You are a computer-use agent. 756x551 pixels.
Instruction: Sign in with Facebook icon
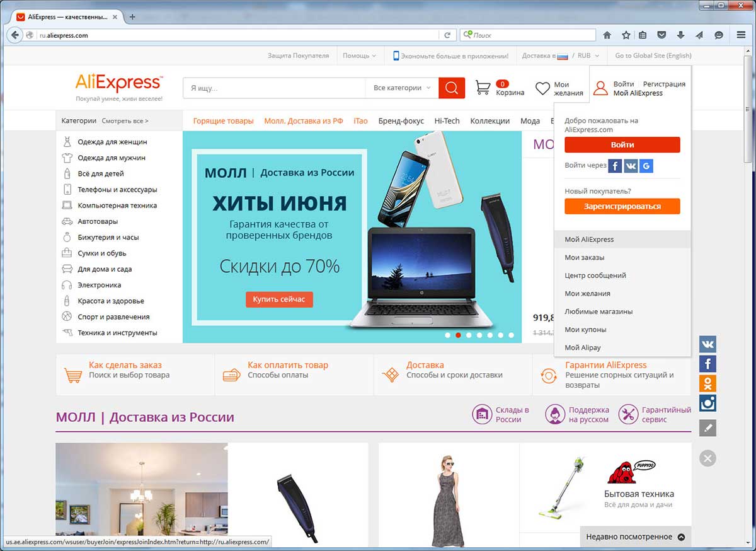tap(615, 166)
